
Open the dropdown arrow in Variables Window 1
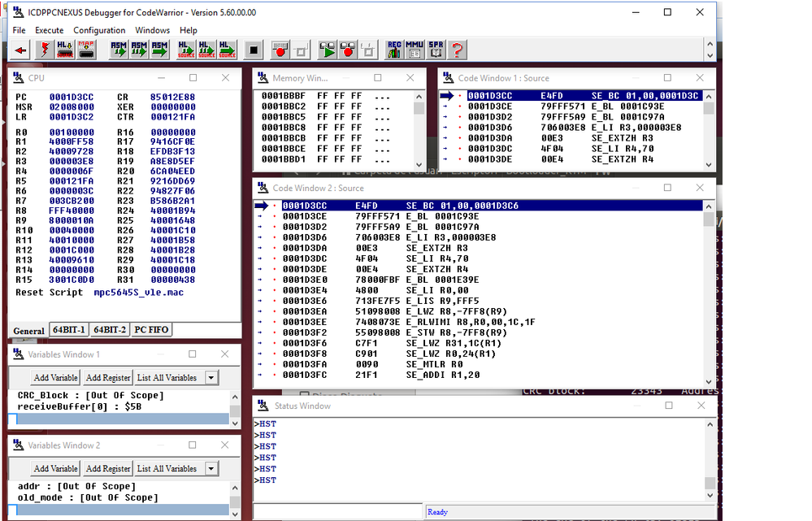click(211, 378)
